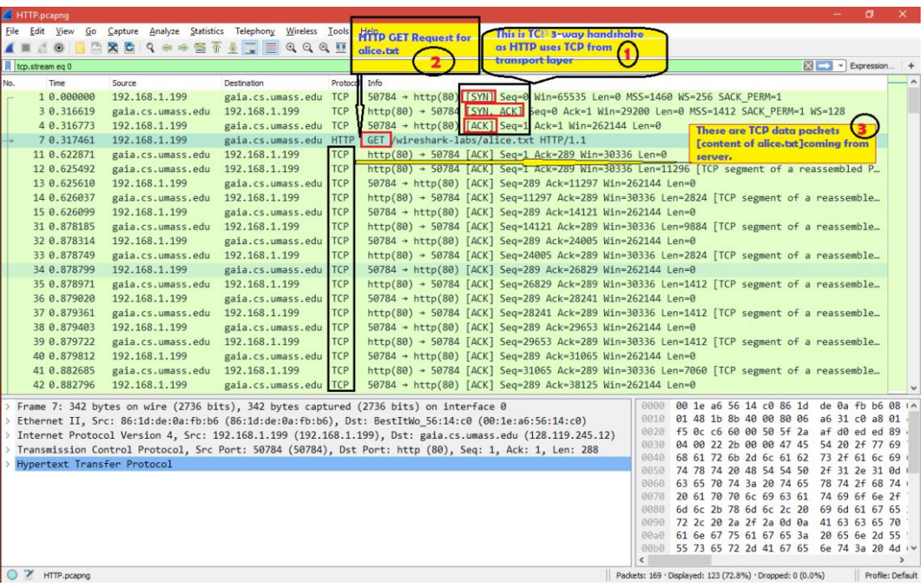Apply the display filter arrow
The width and height of the screenshot is (924, 586).
[825, 66]
